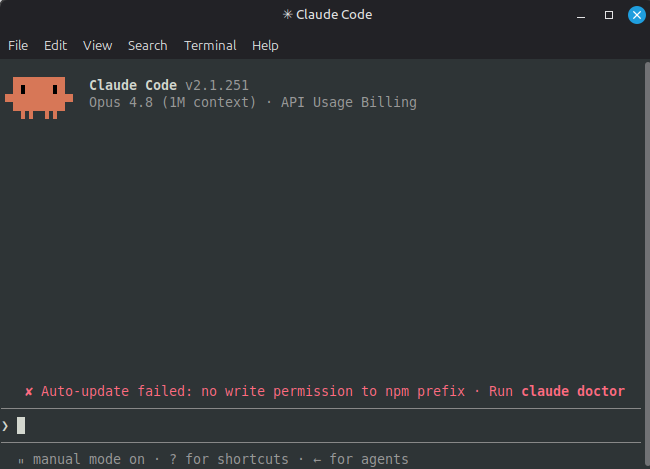The height and width of the screenshot is (469, 650).
Task: Click the Claude Code pixel mascot logo
Action: 39,98
